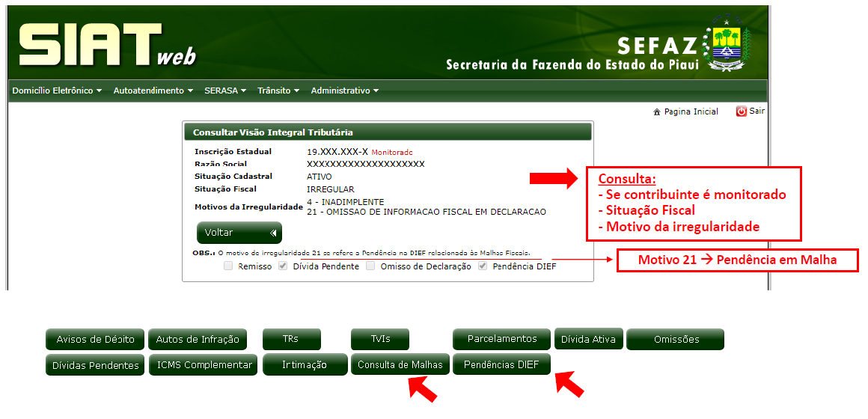Click the Razão Social XXXXXXXX value
Screen dimensions: 868x419
(x=365, y=165)
